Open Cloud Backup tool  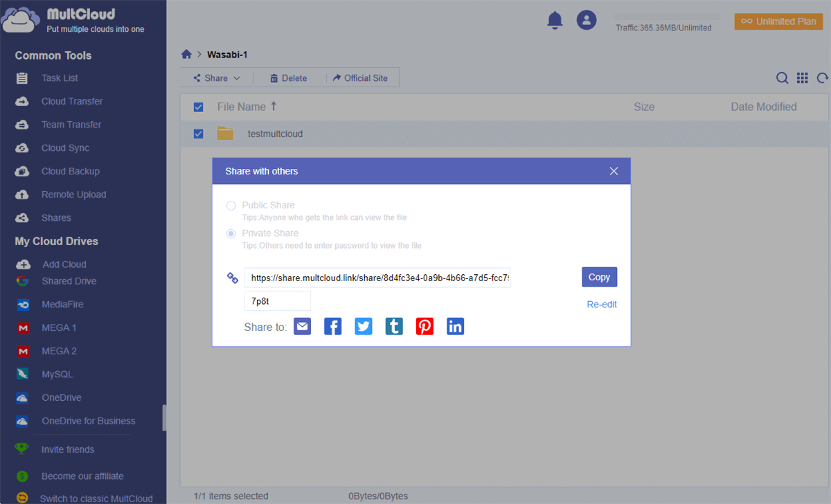click(71, 171)
